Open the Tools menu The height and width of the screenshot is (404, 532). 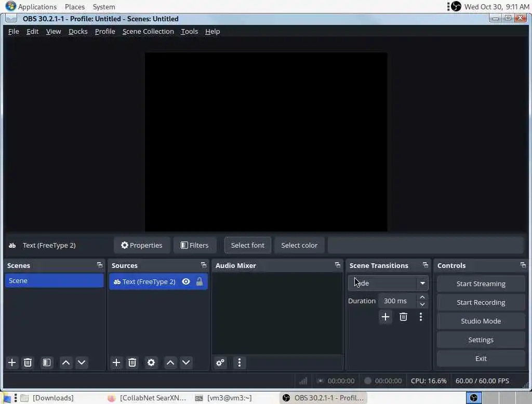click(189, 31)
